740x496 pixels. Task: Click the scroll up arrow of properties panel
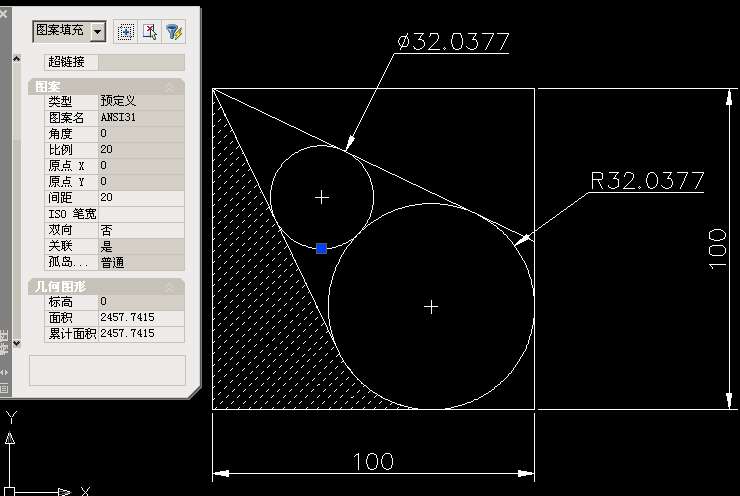pos(17,59)
